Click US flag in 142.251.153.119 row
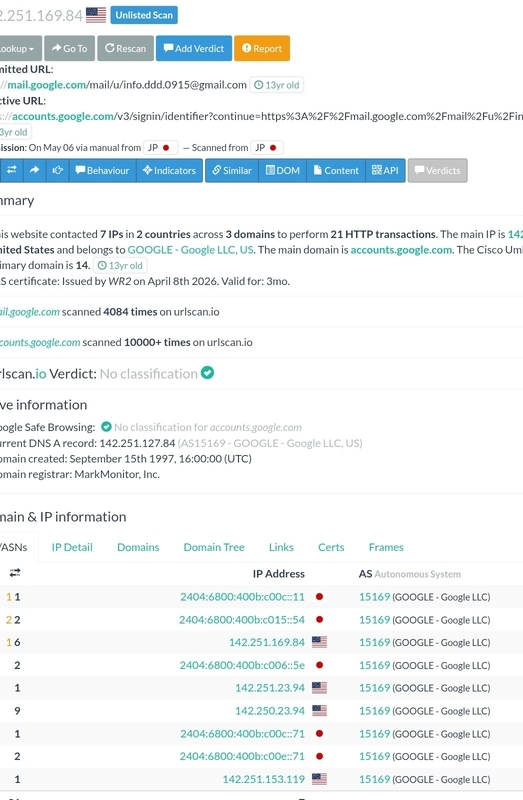This screenshot has width=523, height=800. coord(319,779)
